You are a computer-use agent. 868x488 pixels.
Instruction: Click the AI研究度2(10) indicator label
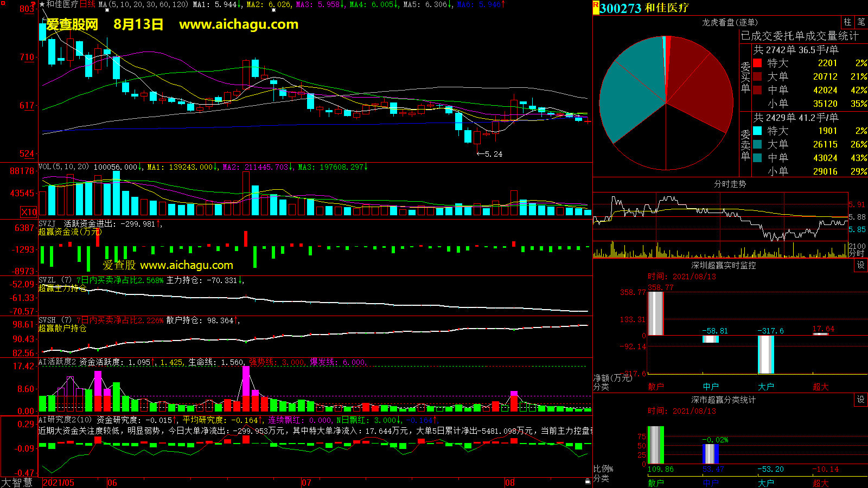65,420
